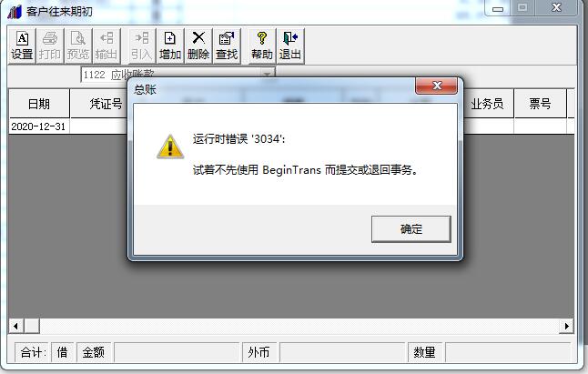Open the 查找 search tool

point(227,46)
